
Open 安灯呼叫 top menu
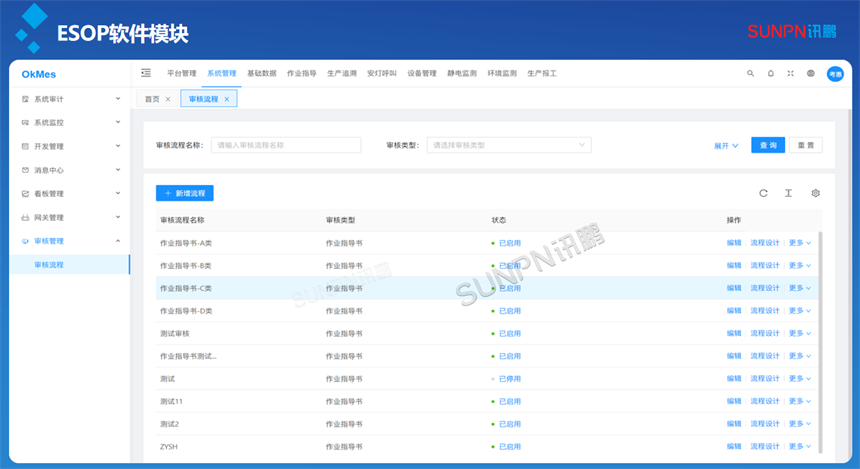click(x=382, y=74)
